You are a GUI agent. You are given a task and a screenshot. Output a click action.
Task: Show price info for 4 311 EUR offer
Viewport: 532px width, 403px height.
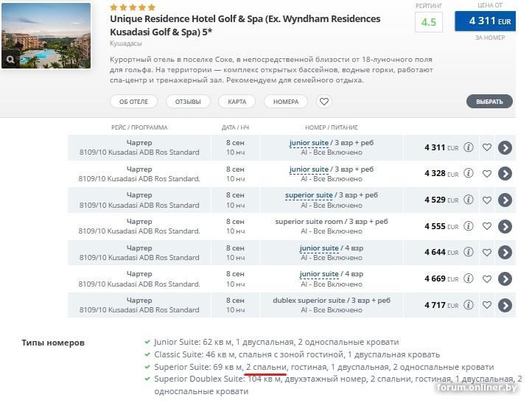point(469,147)
